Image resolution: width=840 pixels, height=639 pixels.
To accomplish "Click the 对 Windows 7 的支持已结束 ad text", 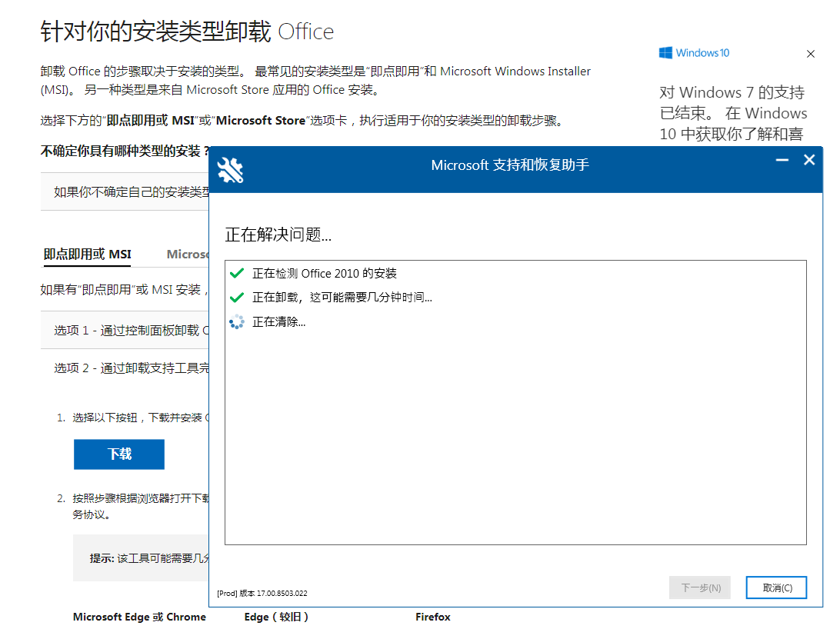I will (x=733, y=113).
